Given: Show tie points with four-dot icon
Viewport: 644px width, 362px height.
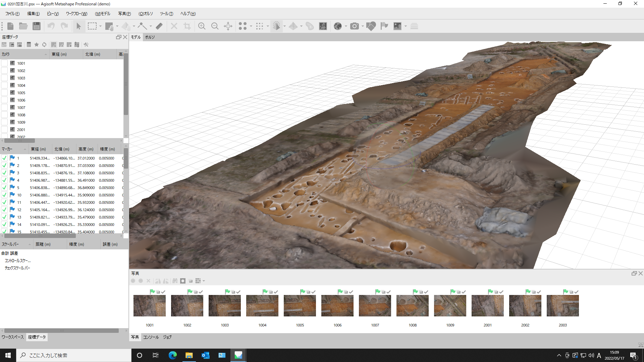Looking at the screenshot, I should tap(243, 26).
